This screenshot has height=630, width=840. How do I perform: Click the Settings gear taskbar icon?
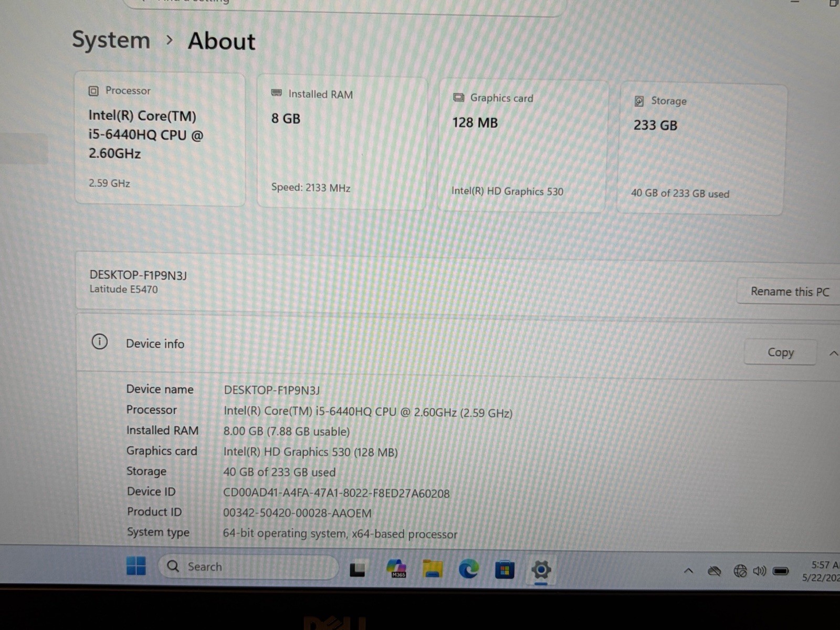[x=541, y=570]
